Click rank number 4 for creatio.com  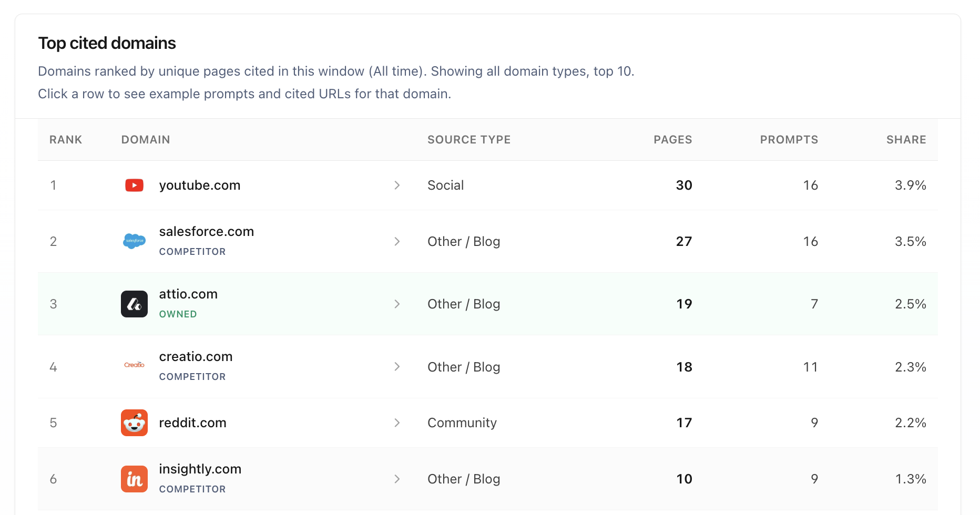(x=53, y=367)
